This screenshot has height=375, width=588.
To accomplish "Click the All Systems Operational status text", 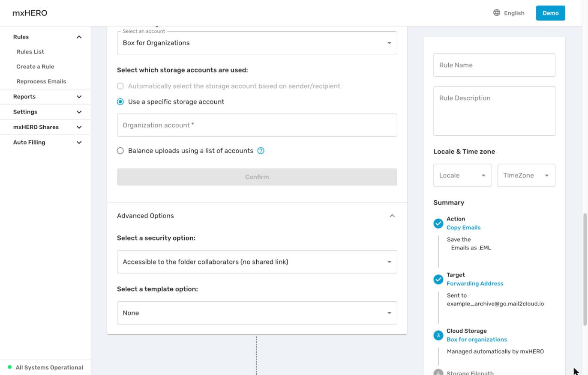I will pyautogui.click(x=49, y=367).
